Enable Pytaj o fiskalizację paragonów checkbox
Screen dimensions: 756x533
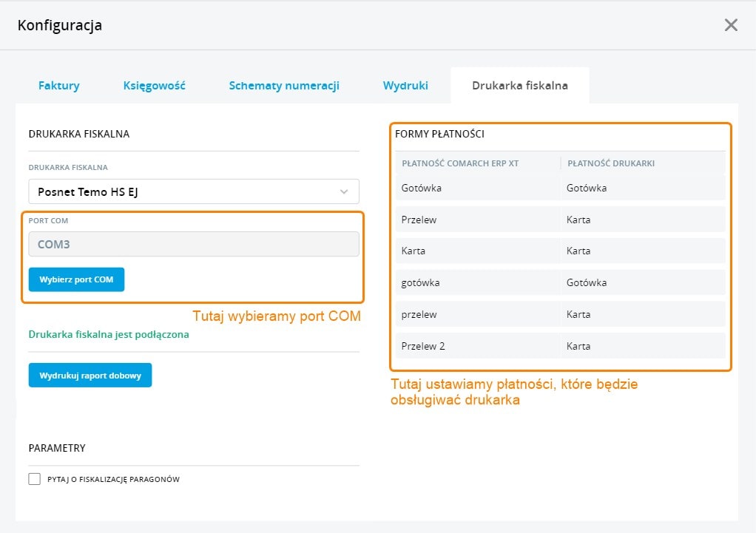(34, 479)
